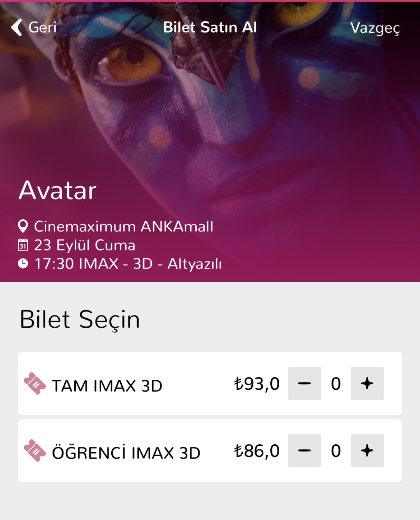
Task: Decrease TAM IMAX 3D ticket count
Action: [x=304, y=383]
